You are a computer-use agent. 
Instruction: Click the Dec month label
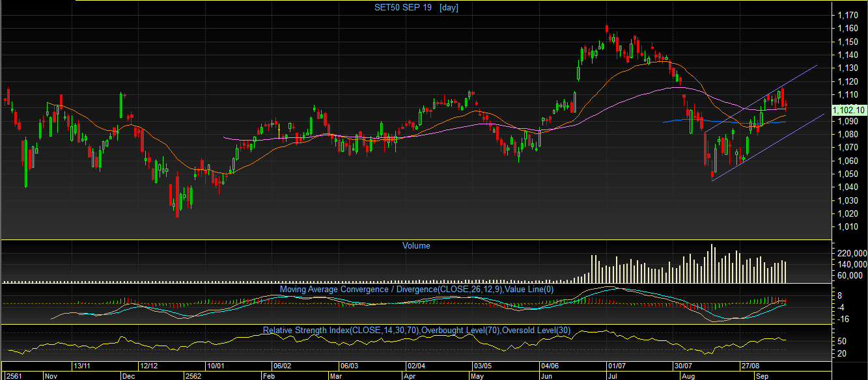coord(130,375)
